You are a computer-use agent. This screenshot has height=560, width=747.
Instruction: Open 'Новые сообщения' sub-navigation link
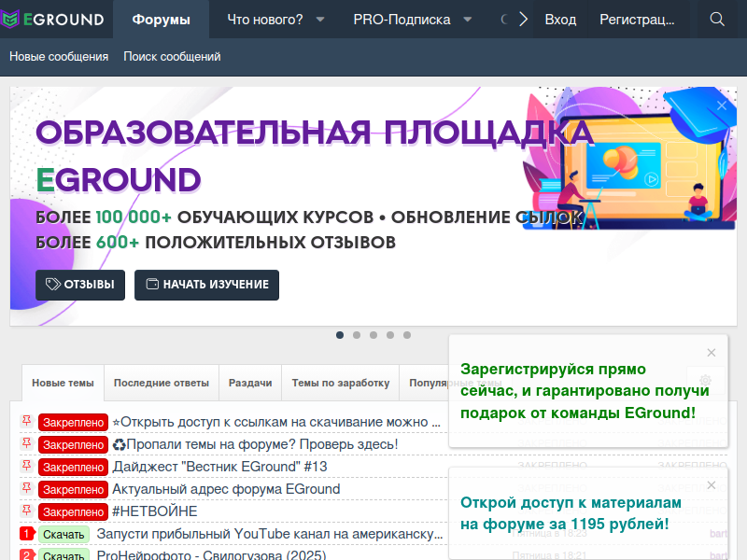[x=59, y=57]
